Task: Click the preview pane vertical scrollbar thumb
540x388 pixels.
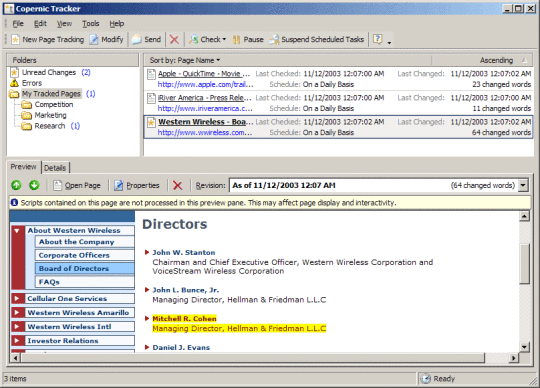Action: [524, 264]
